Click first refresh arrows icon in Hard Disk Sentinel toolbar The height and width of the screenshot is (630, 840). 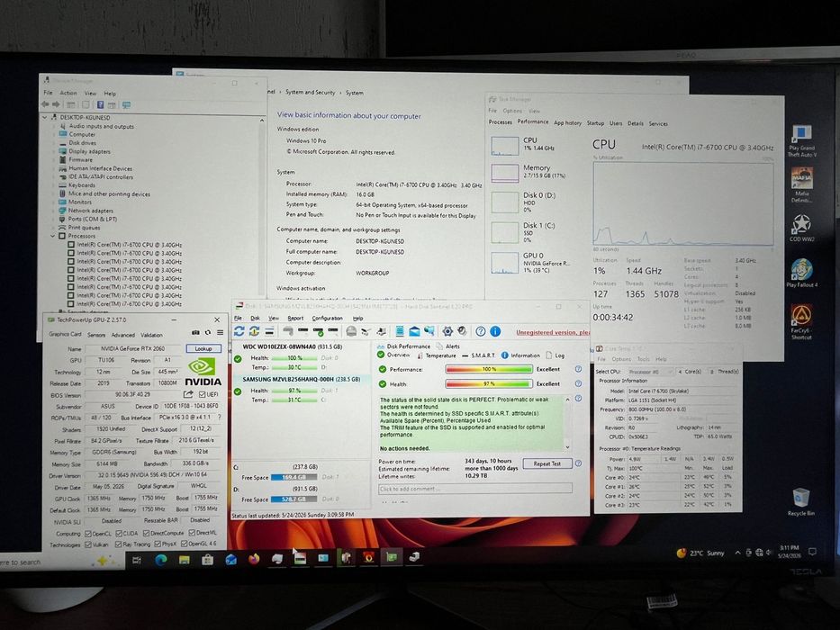(239, 331)
